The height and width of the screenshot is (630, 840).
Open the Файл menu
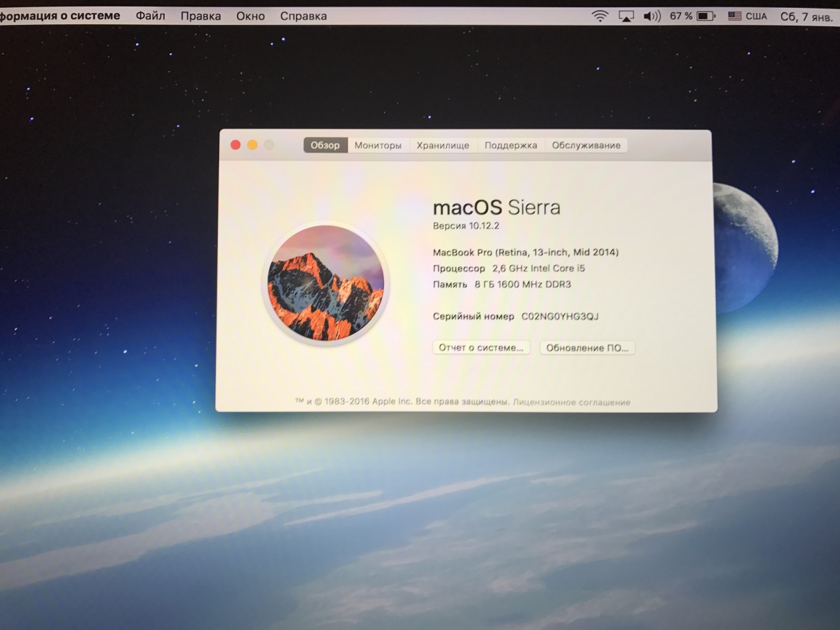coord(150,16)
